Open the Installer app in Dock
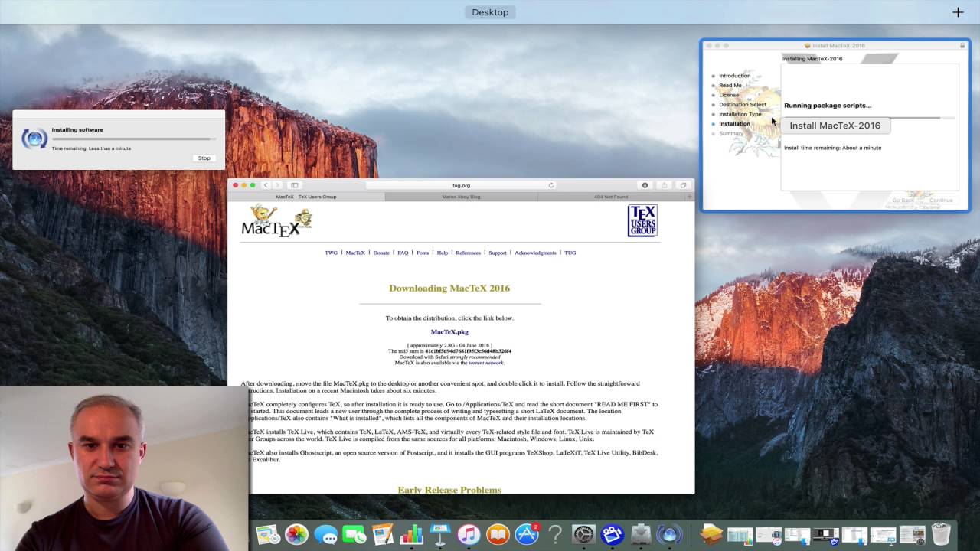980x551 pixels. coord(641,534)
